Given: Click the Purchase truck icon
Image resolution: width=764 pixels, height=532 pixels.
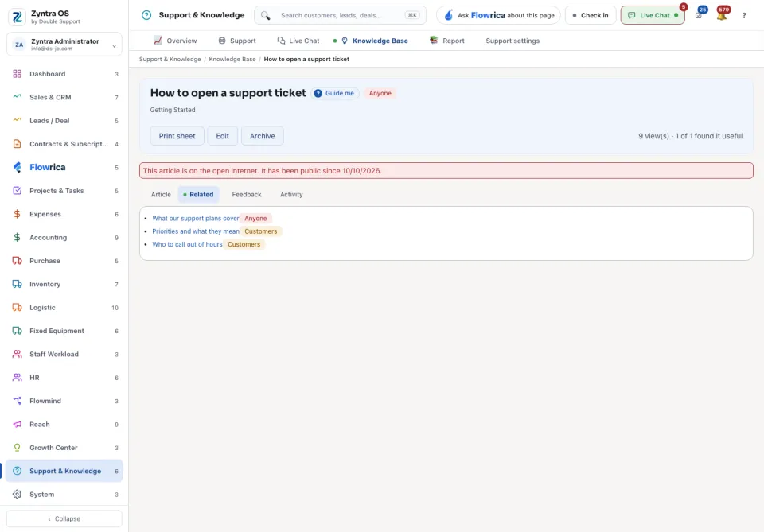Looking at the screenshot, I should click(x=17, y=260).
